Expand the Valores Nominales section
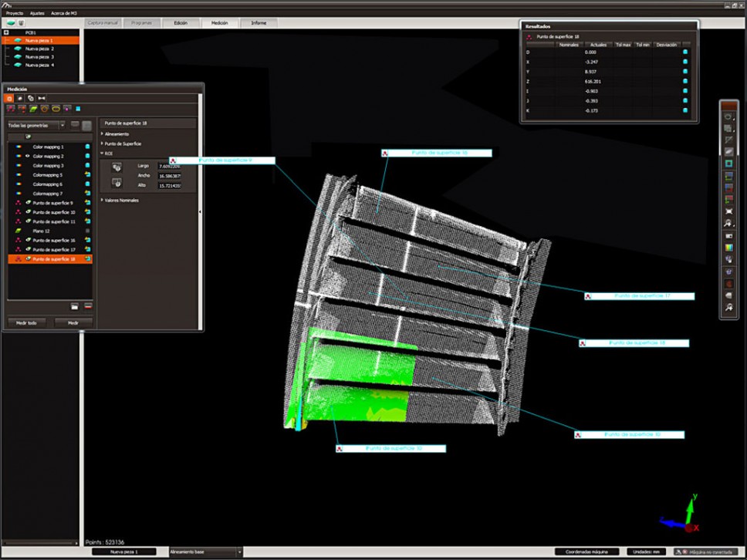Screen dimensions: 747x560 point(102,200)
